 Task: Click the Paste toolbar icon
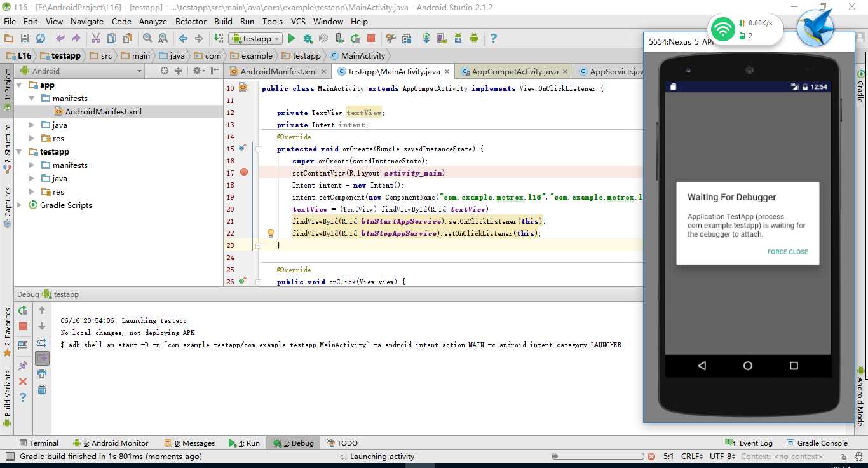pyautogui.click(x=127, y=38)
